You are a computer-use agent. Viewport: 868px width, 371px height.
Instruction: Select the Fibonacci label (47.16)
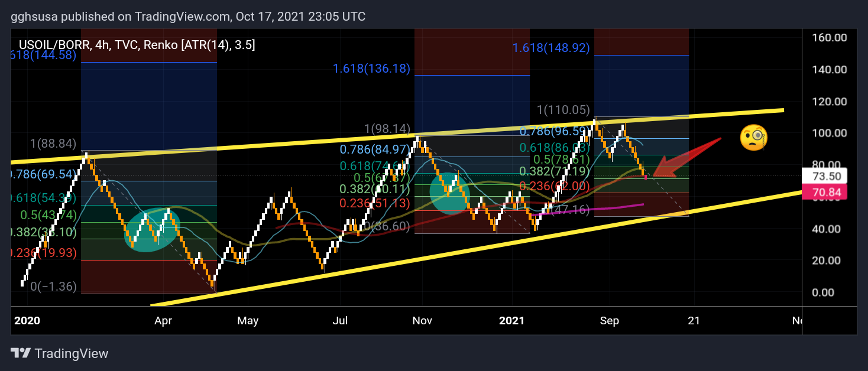570,209
